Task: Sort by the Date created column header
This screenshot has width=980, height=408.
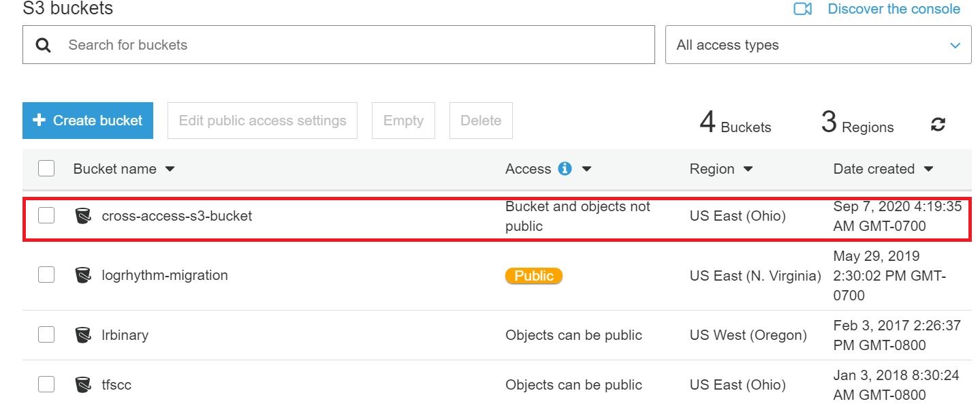Action: click(874, 169)
